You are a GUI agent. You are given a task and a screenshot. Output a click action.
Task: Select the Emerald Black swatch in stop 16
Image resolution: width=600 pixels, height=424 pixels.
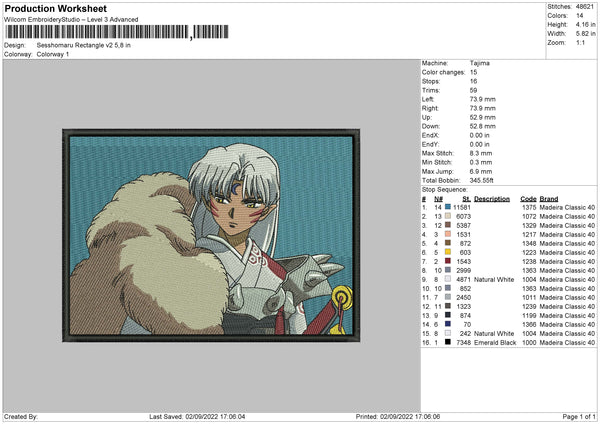[446, 342]
